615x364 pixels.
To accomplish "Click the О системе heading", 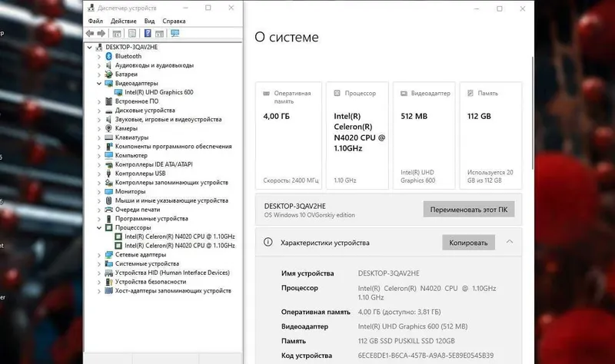I will pos(287,37).
